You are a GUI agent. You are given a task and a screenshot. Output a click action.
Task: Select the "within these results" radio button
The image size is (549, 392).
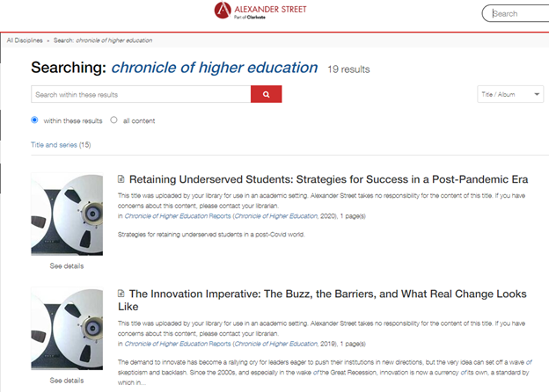pyautogui.click(x=34, y=120)
